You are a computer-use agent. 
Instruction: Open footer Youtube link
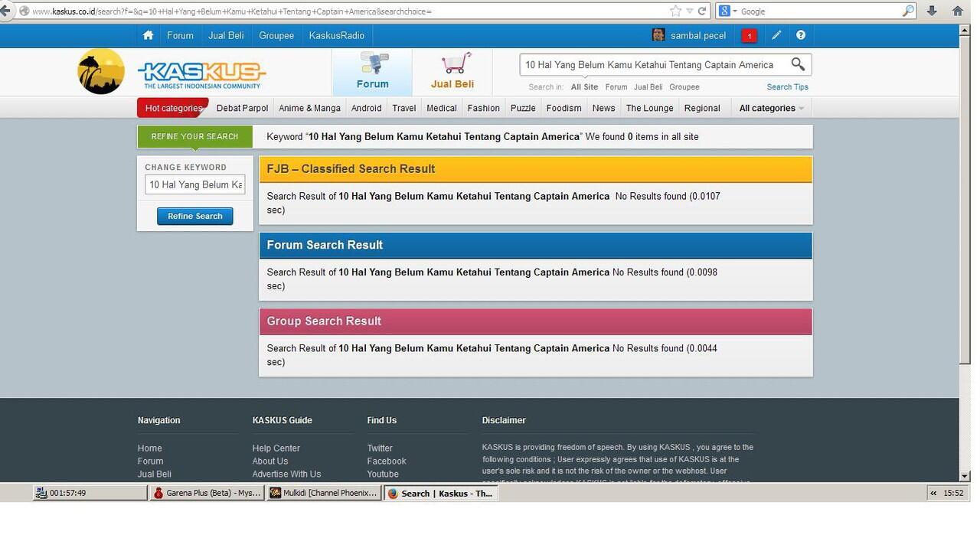tap(383, 474)
